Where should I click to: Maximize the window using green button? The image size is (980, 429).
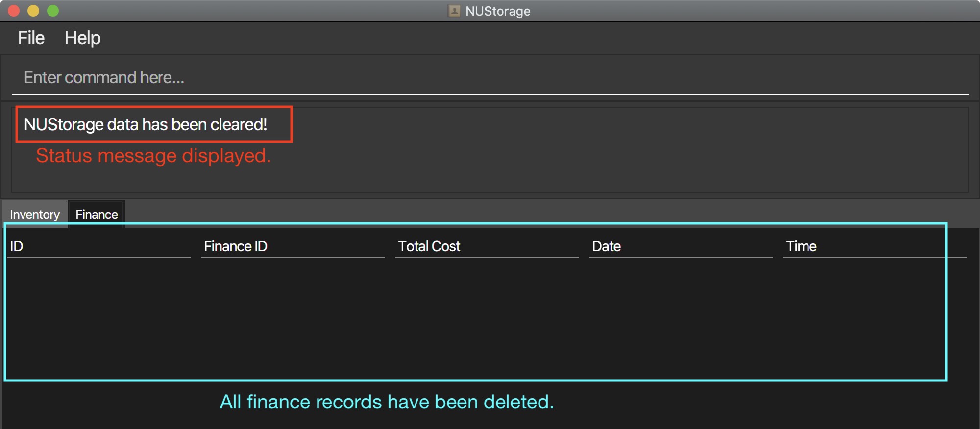(x=53, y=11)
